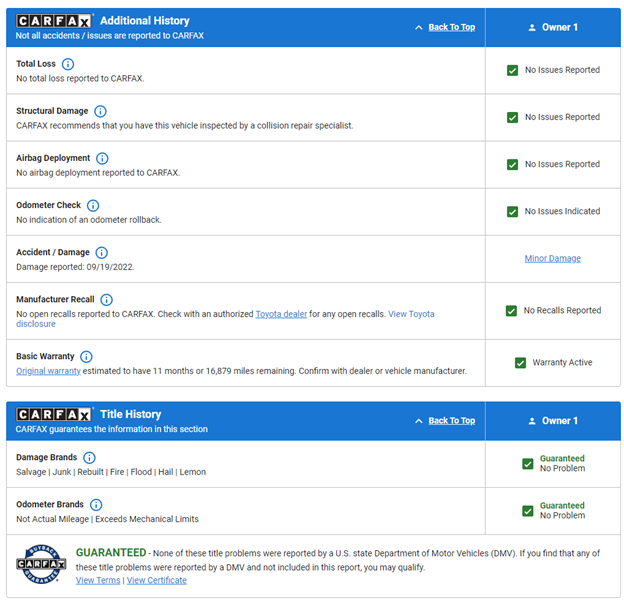Click the up chevron in Additional History header

[x=419, y=27]
